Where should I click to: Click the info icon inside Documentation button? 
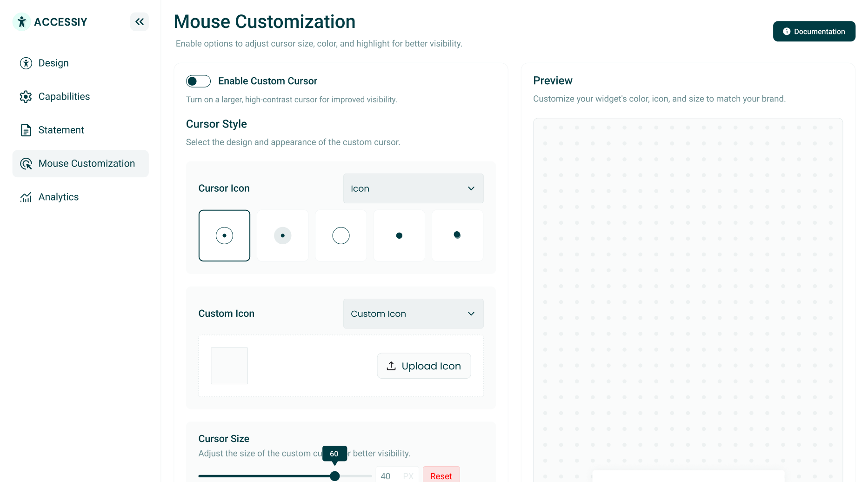pos(787,31)
